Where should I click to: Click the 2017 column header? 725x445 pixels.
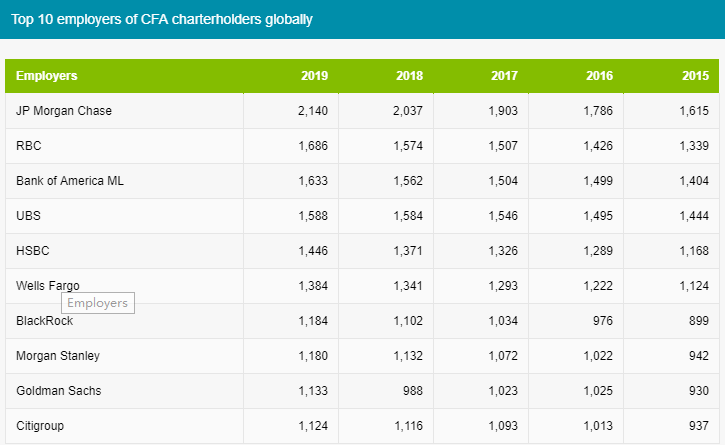click(x=504, y=76)
